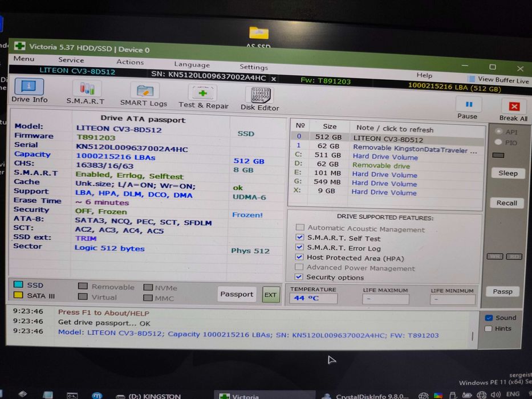Toggle Automatic Acoustic Management checkbox
This screenshot has height=399, width=532.
(299, 227)
